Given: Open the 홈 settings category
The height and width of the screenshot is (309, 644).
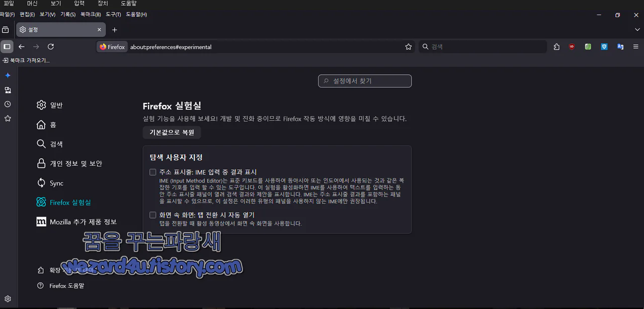Looking at the screenshot, I should 46,125.
